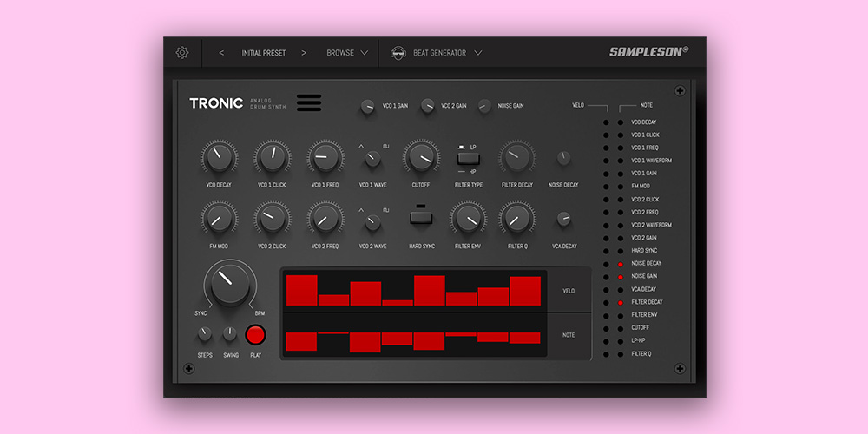868x434 pixels.
Task: Click the VELO column header
Action: 578,105
